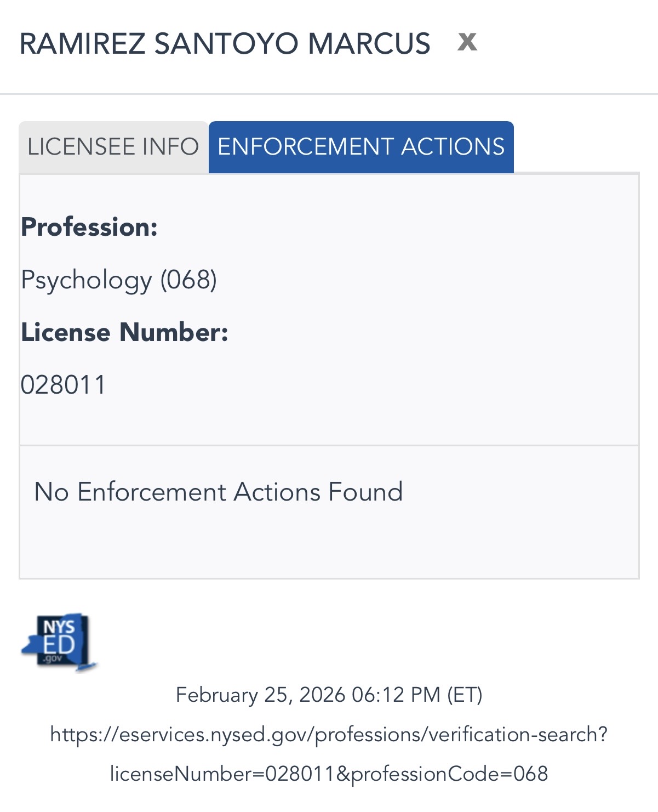Click the (ET) timezone indicator
The height and width of the screenshot is (812, 658).
tap(465, 695)
